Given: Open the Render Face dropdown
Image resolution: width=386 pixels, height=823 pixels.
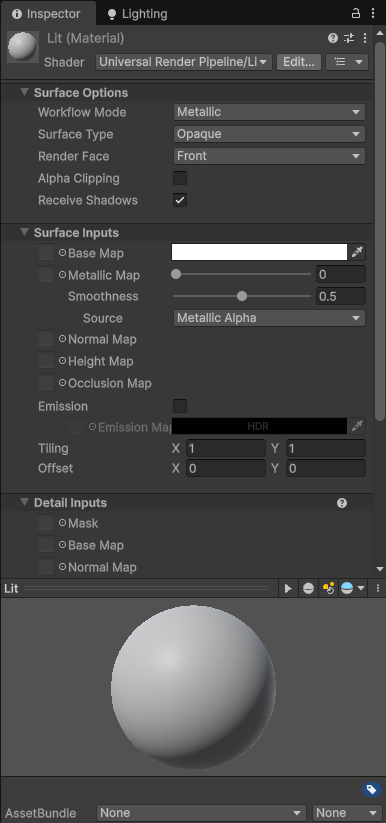Looking at the screenshot, I should click(269, 156).
